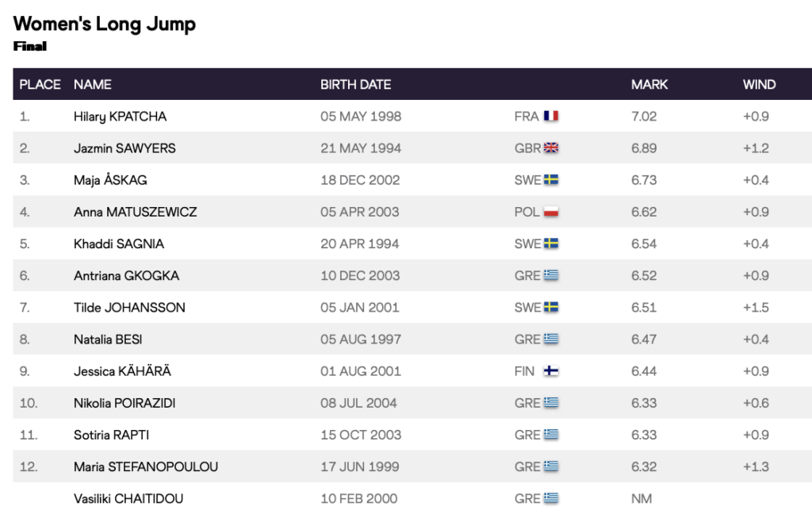Click the Greek flag beside Vasiliki Chaitidou

click(551, 498)
